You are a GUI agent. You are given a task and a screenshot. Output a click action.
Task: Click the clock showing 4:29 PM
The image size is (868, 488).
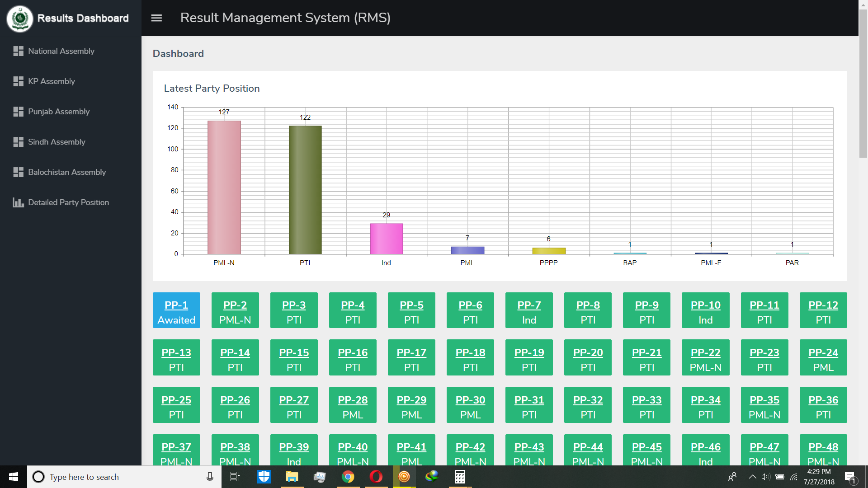coord(819,472)
